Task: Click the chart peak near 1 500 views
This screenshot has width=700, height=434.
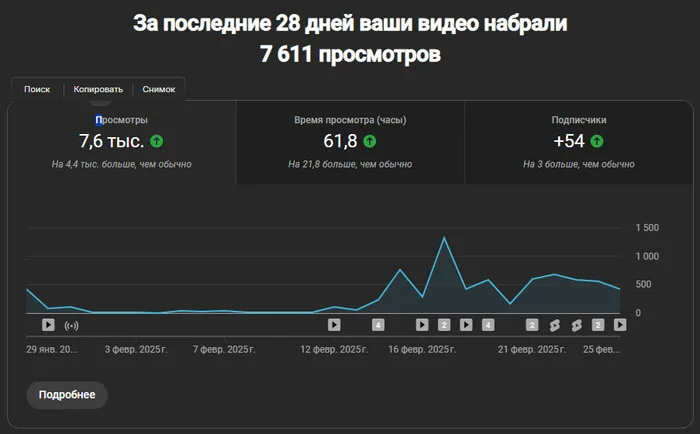Action: (444, 238)
